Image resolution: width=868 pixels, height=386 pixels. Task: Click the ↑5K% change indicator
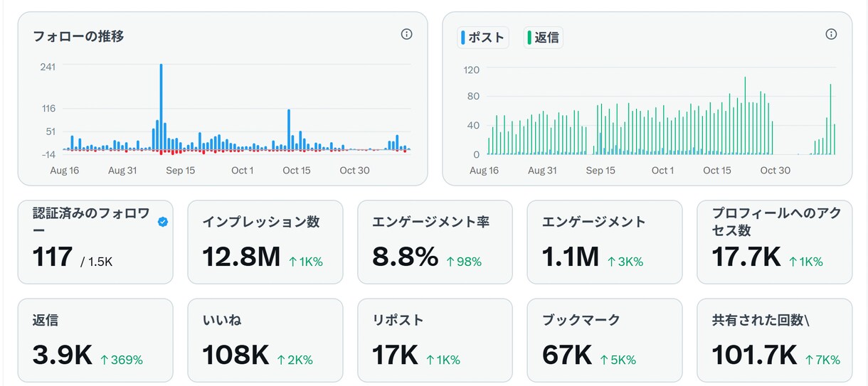(x=618, y=360)
